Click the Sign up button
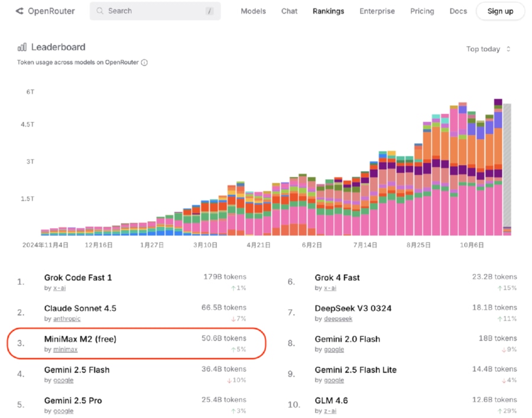This screenshot has width=532, height=418. click(500, 11)
